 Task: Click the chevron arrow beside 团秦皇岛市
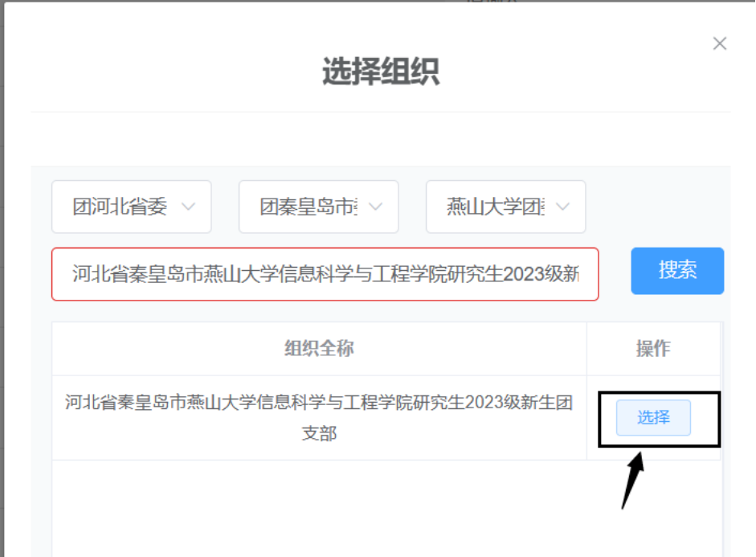(376, 207)
